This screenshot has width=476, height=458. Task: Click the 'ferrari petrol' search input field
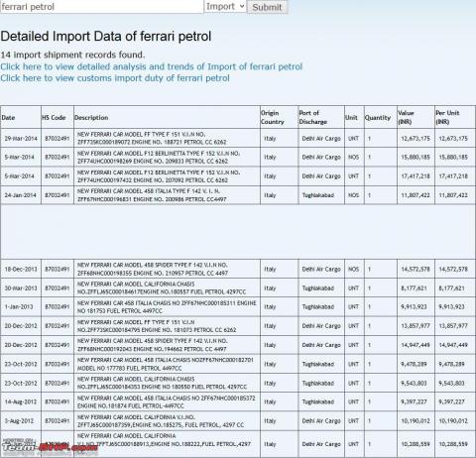click(x=102, y=7)
